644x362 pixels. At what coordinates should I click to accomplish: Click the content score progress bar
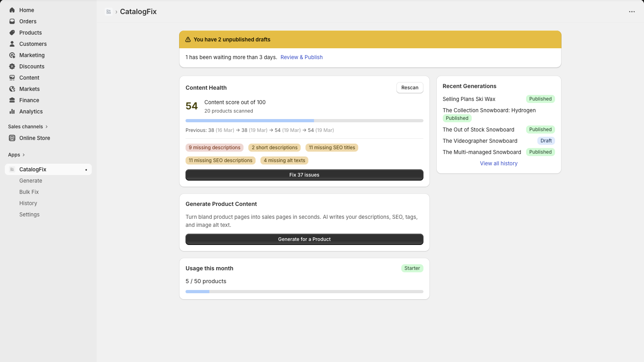[x=304, y=120]
